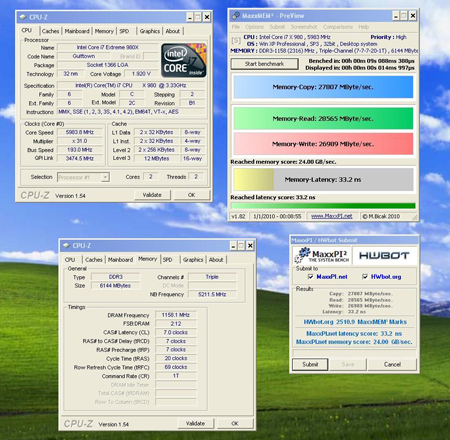Click the MaxxPI² gear logo
Screen dimensions: 450x440
pos(303,255)
